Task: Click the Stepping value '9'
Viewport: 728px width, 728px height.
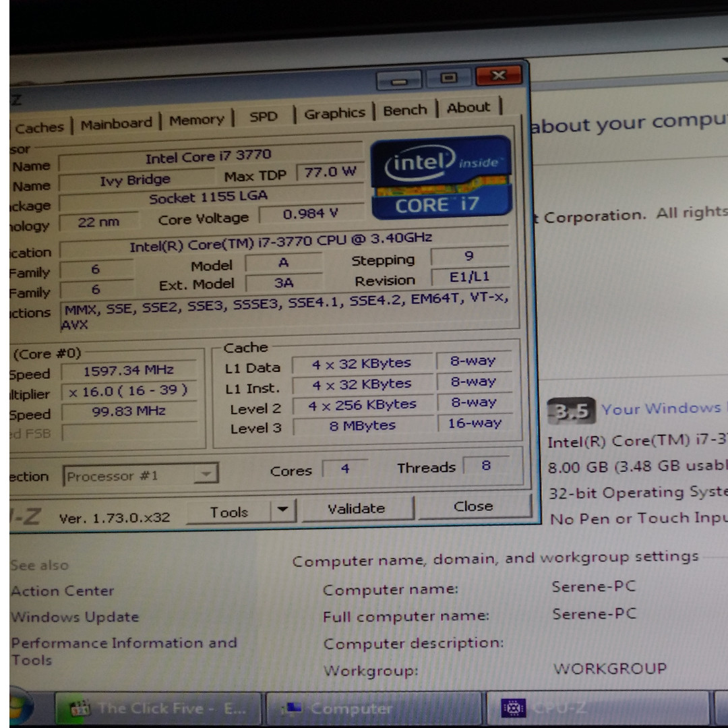Action: 469,256
